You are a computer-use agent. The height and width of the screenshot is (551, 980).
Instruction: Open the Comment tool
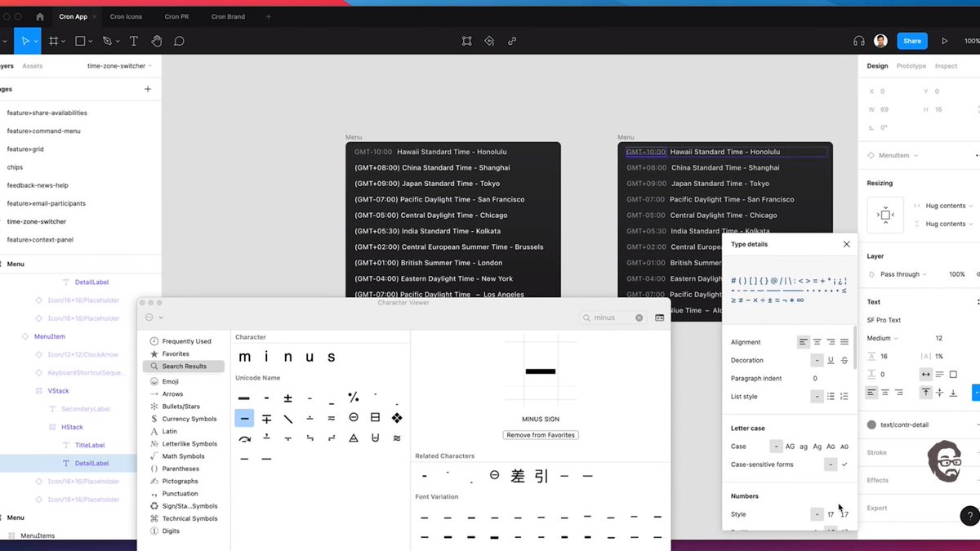coord(179,41)
